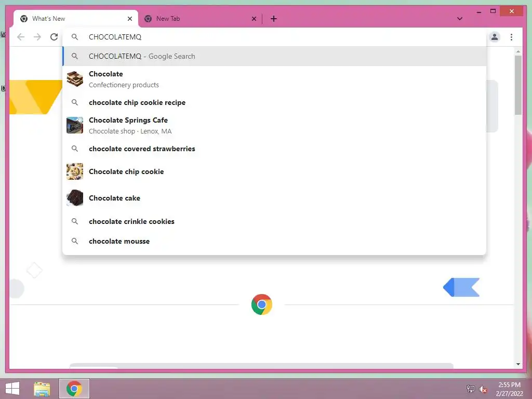Close the What's New tab
Image resolution: width=532 pixels, height=399 pixels.
pyautogui.click(x=129, y=19)
